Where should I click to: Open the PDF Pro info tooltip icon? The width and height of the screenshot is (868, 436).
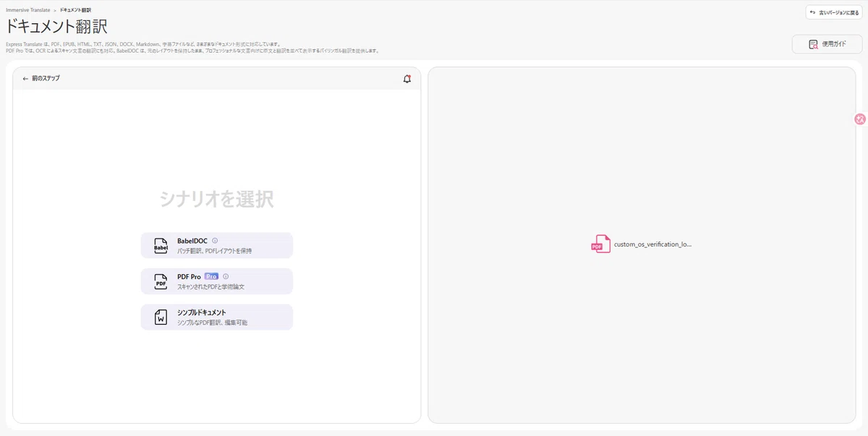tap(226, 276)
